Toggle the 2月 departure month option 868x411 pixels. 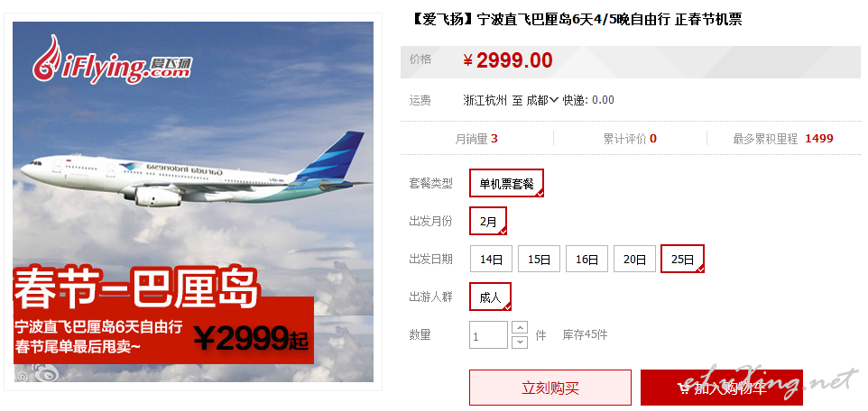[x=488, y=221]
